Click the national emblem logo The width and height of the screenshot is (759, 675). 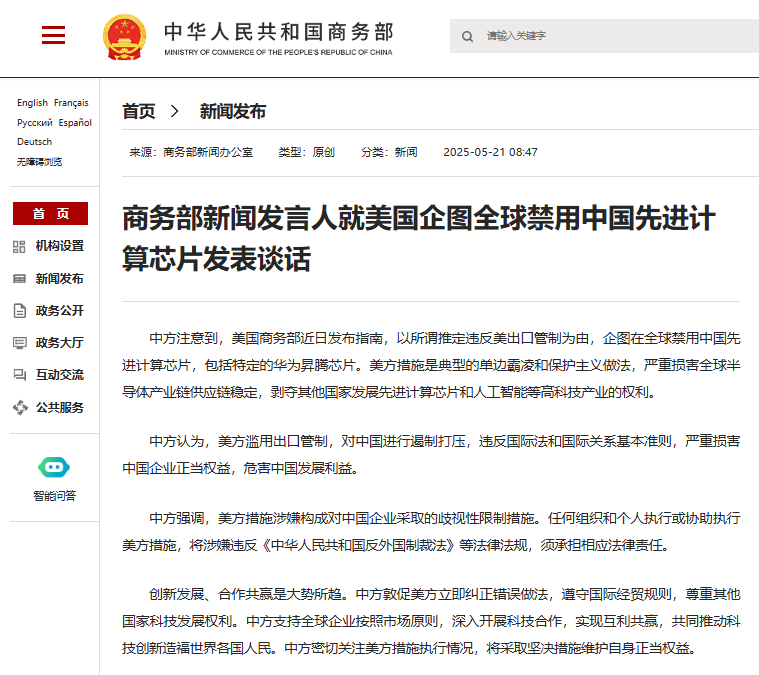point(124,37)
